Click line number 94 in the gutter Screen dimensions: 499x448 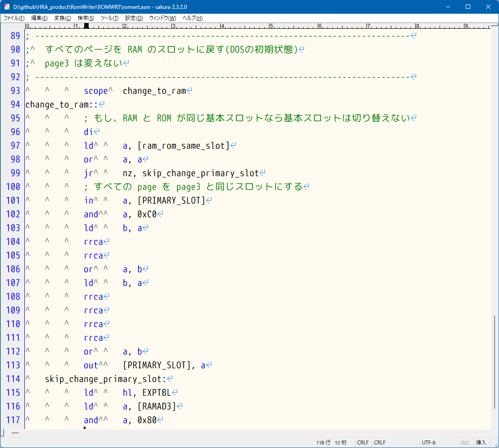click(15, 104)
